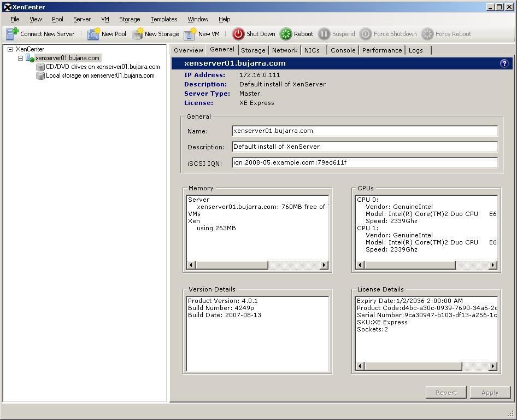This screenshot has width=517, height=420.
Task: Click the Suspend pause icon
Action: [324, 34]
